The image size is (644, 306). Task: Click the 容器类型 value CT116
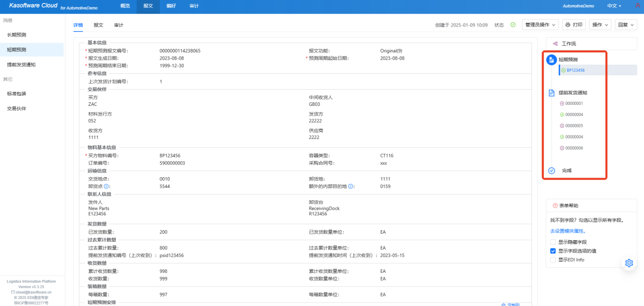pos(387,156)
